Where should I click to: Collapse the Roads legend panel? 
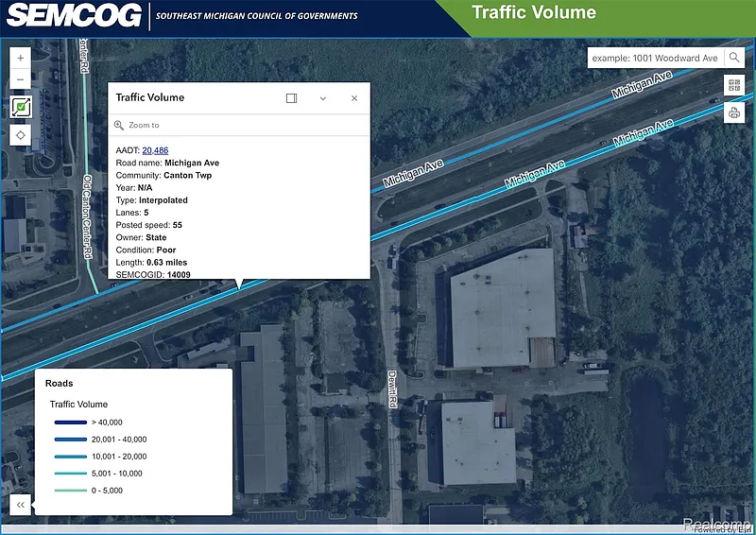click(x=20, y=505)
